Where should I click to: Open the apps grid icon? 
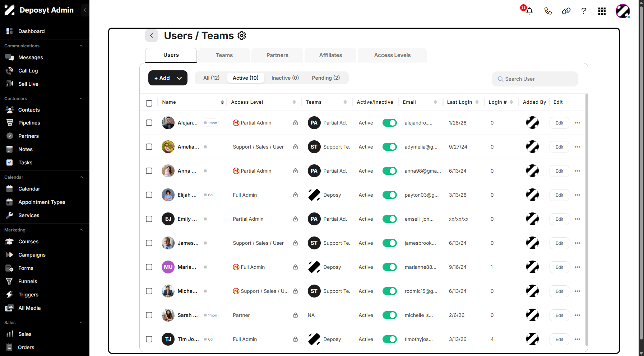pos(602,11)
